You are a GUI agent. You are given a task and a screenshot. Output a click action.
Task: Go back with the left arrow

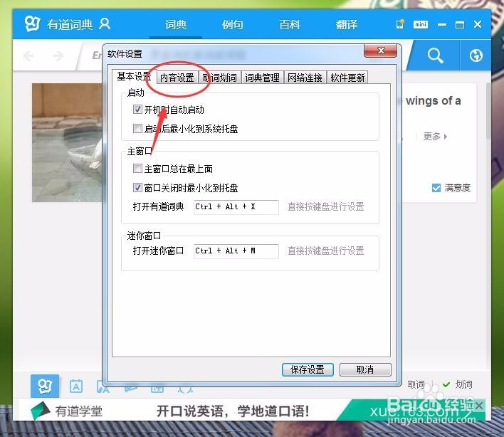click(x=28, y=56)
